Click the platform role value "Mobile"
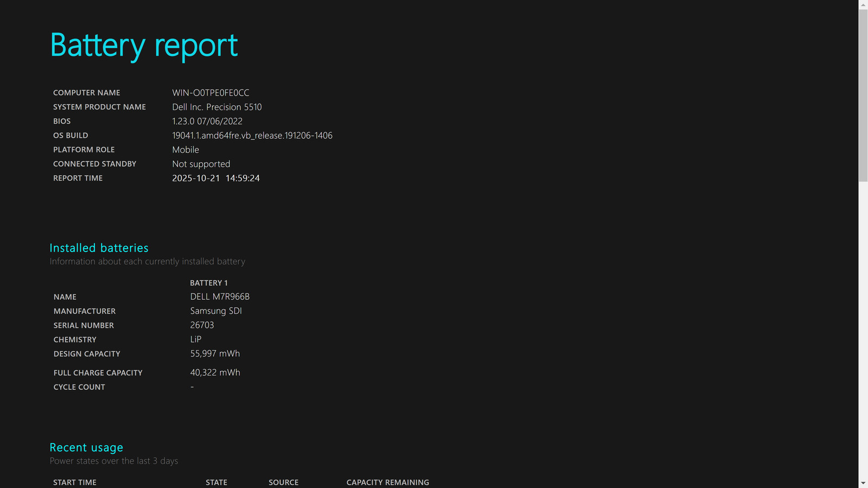 (x=186, y=150)
